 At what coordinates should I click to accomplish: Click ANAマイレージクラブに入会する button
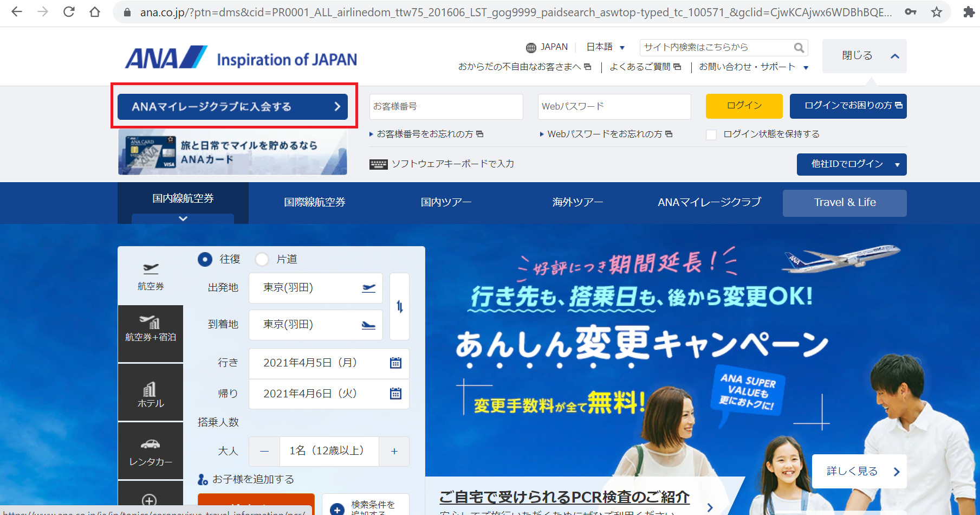tap(233, 107)
